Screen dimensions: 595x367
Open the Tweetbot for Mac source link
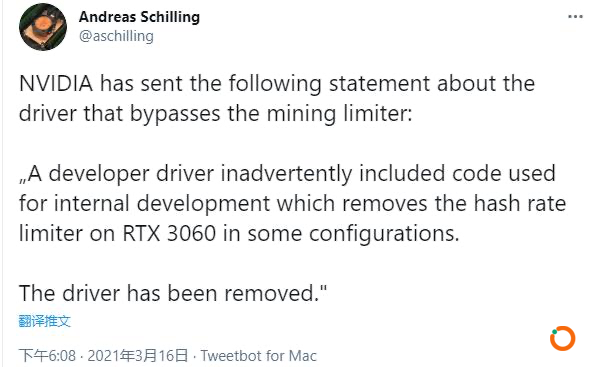[258, 356]
